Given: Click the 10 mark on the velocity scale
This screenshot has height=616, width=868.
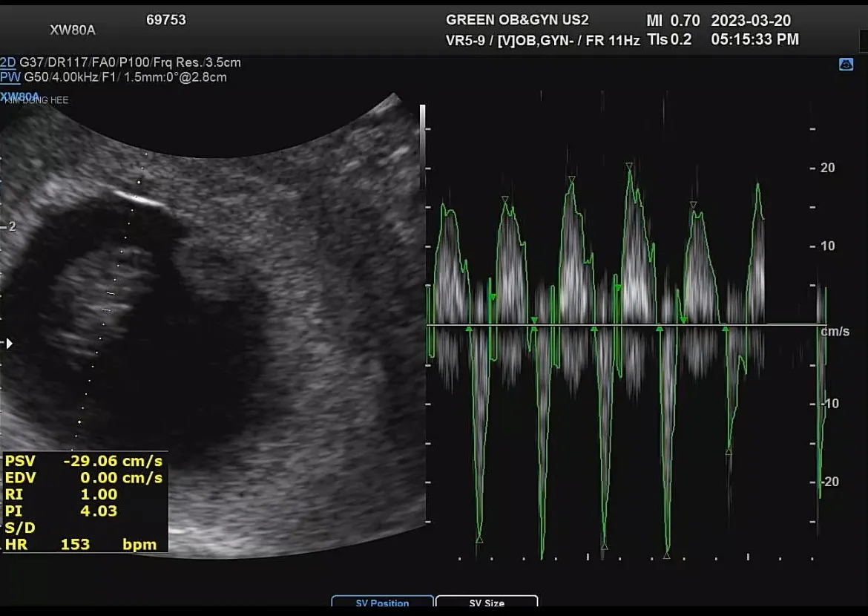Looking at the screenshot, I should point(827,246).
